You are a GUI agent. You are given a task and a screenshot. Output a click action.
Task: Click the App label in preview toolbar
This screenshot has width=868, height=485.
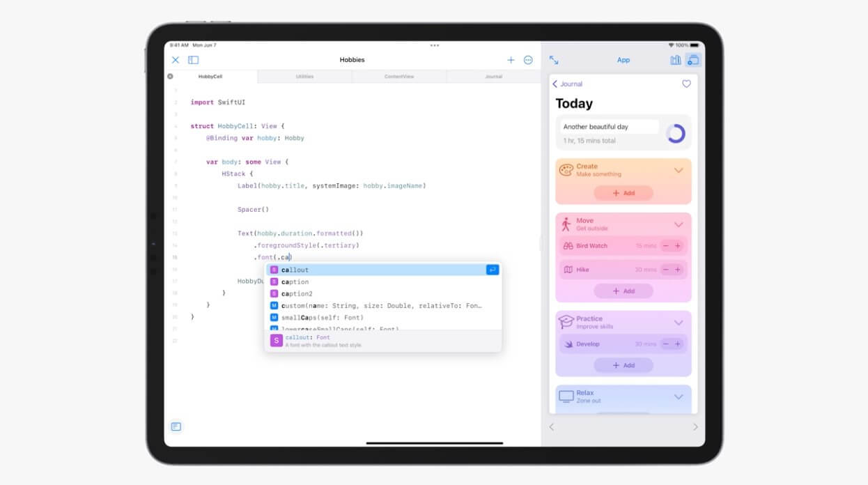[x=623, y=61]
